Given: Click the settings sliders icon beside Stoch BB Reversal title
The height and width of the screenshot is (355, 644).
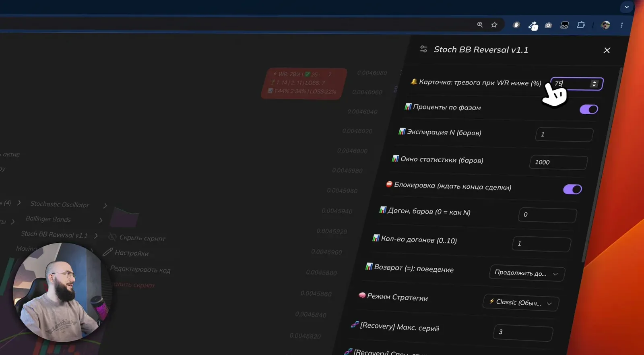Looking at the screenshot, I should coord(423,49).
